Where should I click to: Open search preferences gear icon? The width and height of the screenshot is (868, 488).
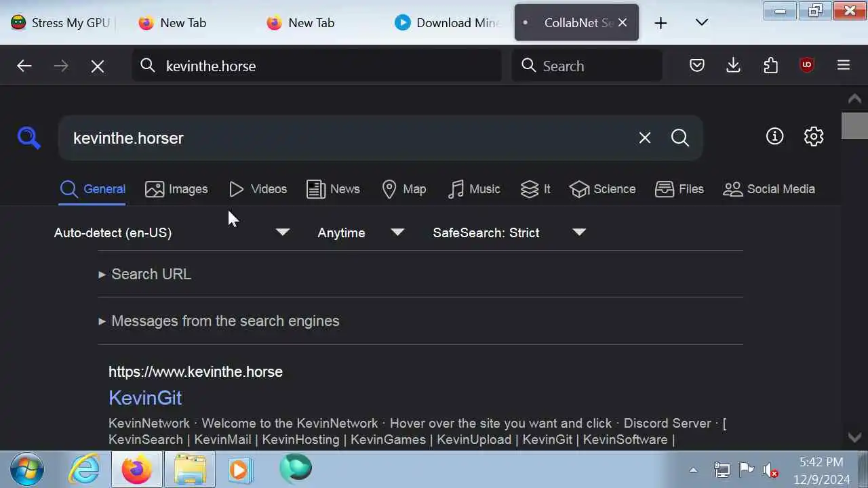click(814, 136)
